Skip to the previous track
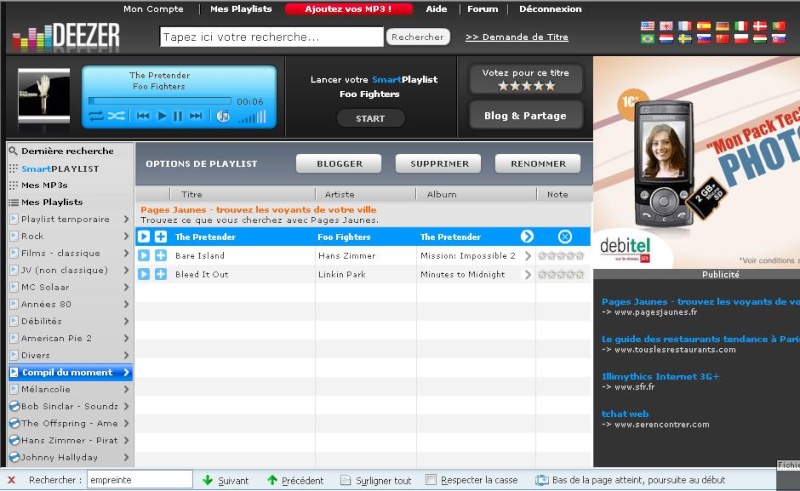The width and height of the screenshot is (800, 491). click(x=143, y=116)
